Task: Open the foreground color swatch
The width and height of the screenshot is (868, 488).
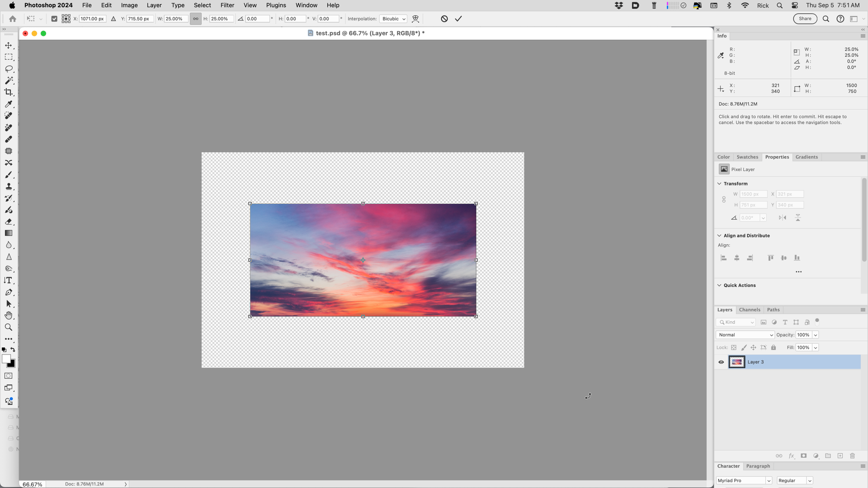Action: (x=6, y=359)
